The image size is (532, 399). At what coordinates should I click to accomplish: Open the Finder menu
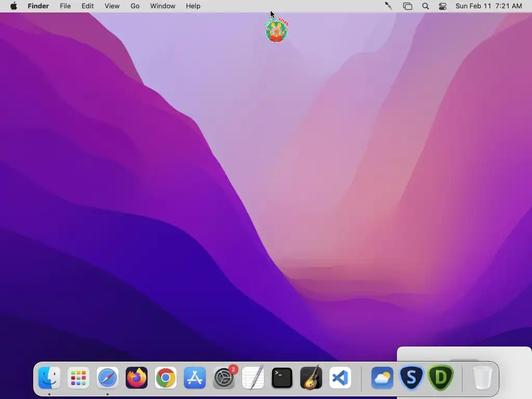tap(38, 6)
